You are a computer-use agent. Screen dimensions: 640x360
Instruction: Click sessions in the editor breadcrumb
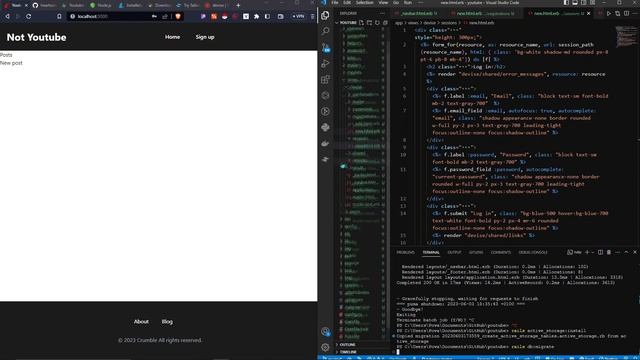449,23
